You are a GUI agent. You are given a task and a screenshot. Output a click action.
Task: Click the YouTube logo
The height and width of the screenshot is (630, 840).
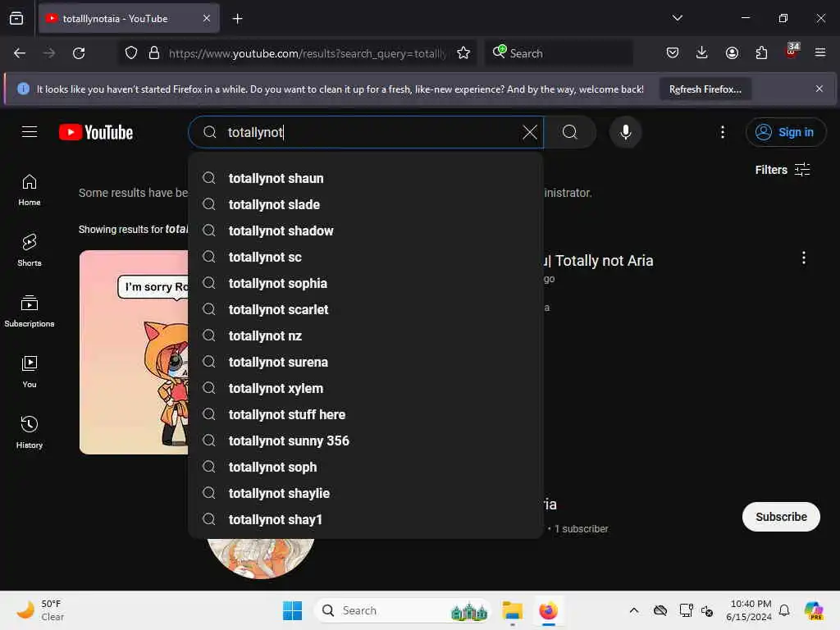[x=96, y=132]
